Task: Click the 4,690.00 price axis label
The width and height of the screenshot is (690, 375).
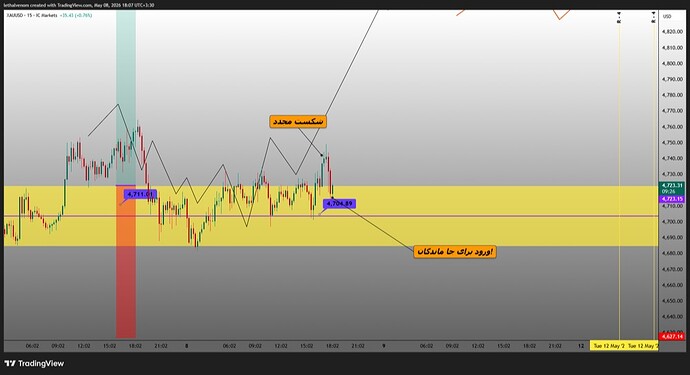Action: point(672,238)
